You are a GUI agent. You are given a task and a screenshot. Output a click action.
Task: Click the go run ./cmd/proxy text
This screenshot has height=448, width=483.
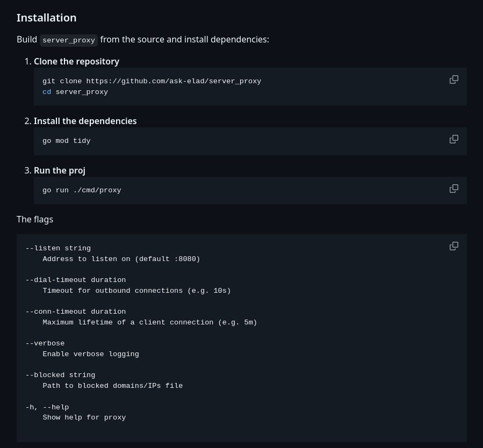click(x=82, y=190)
